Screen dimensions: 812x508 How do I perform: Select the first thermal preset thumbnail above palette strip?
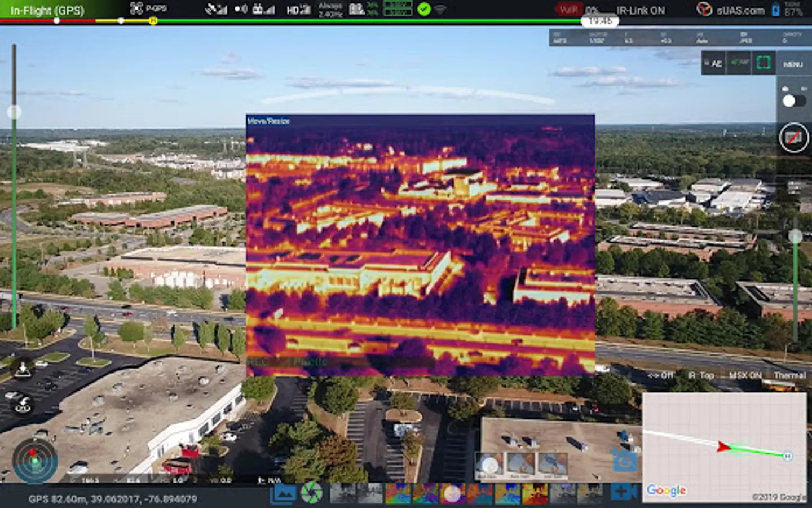[489, 466]
